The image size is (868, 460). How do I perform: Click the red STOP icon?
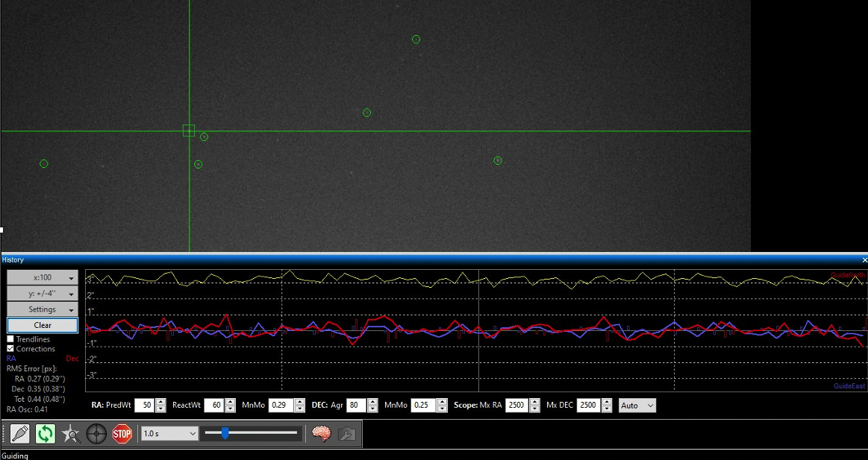pyautogui.click(x=122, y=433)
